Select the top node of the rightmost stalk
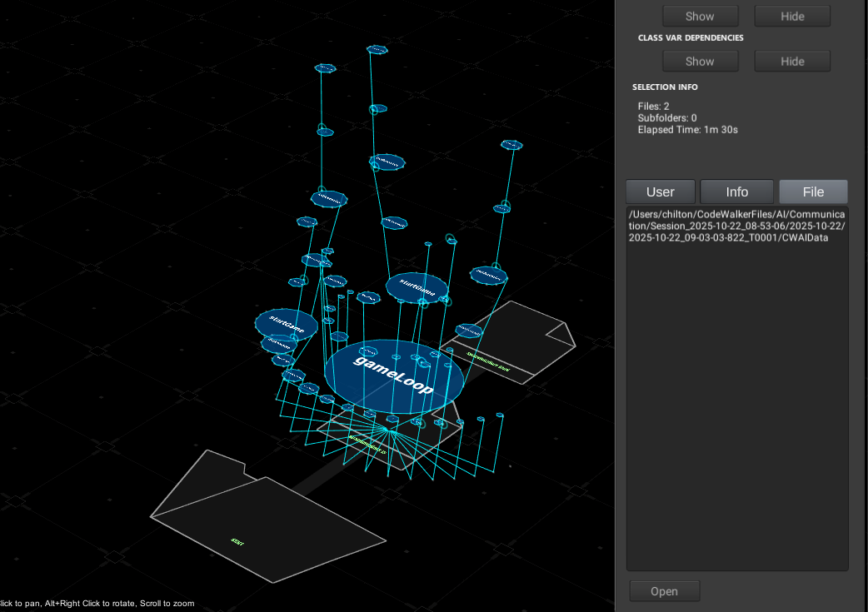Image resolution: width=868 pixels, height=612 pixels. 511,145
